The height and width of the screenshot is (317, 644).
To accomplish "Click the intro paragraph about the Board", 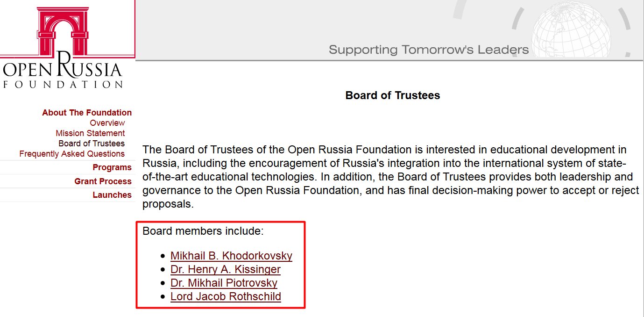I will (x=390, y=177).
